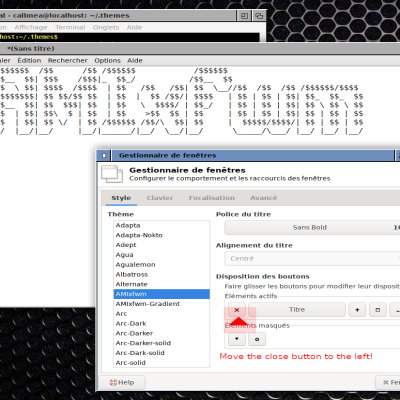Click the shade (up arrow) layout element

click(357, 310)
